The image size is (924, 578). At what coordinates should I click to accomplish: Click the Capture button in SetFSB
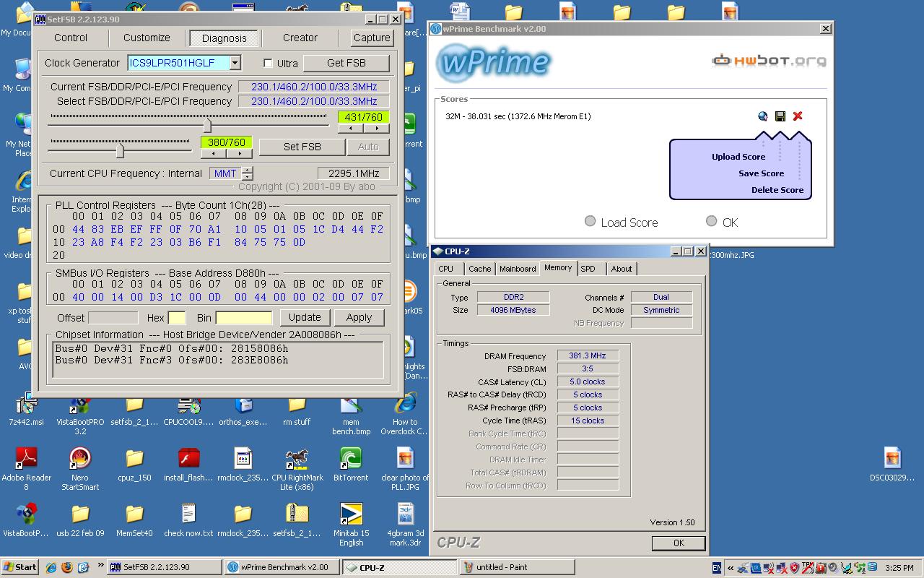(x=372, y=38)
